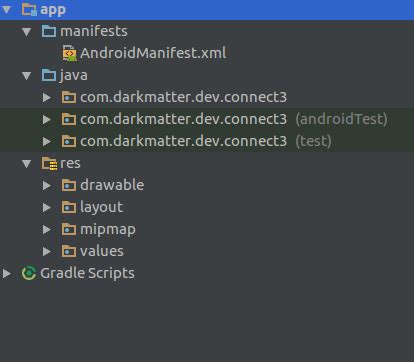414x362 pixels.
Task: Click the (test) package folder icon
Action: coord(69,141)
